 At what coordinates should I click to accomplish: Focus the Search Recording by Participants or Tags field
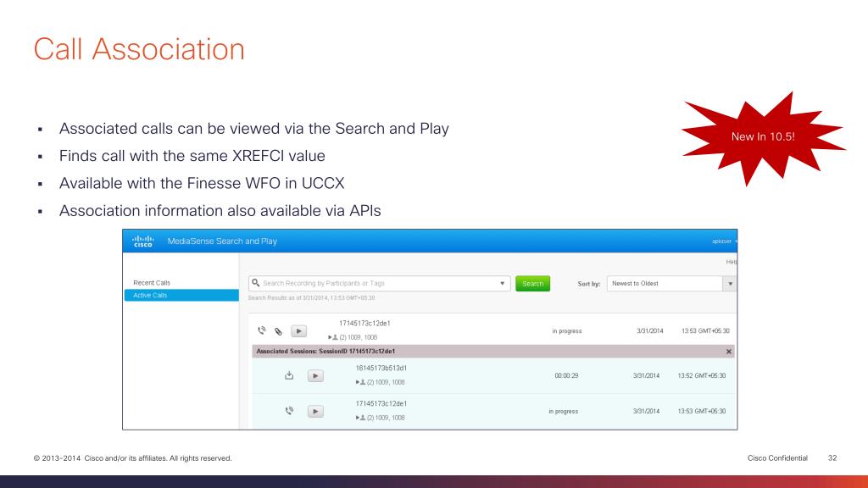point(379,283)
